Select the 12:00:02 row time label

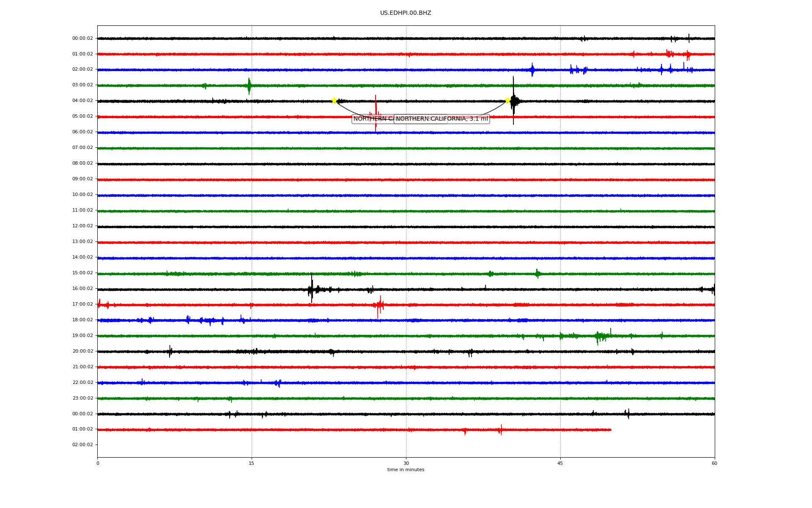tap(82, 226)
